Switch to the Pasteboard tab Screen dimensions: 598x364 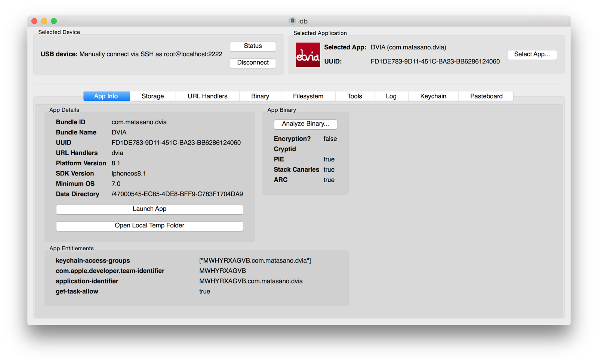[x=486, y=96]
